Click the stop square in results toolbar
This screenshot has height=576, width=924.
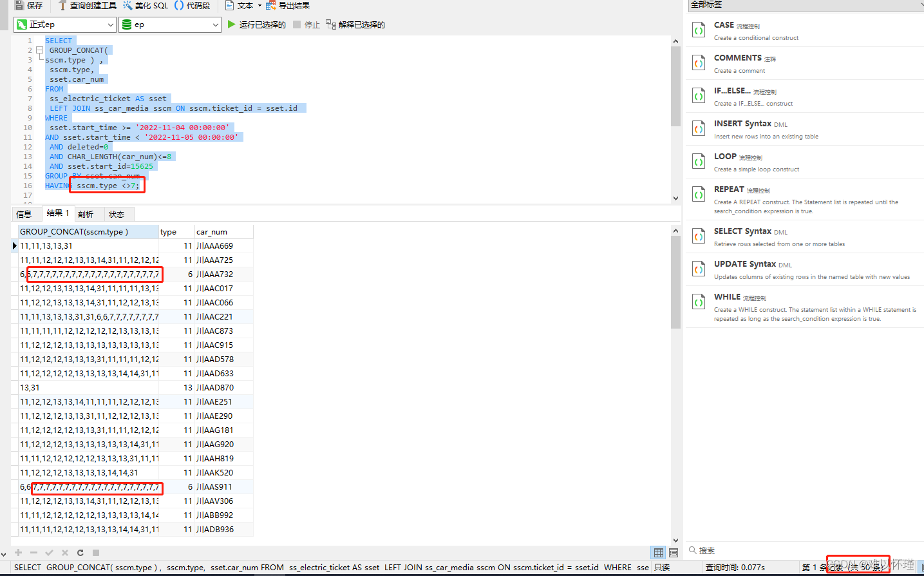coord(95,553)
